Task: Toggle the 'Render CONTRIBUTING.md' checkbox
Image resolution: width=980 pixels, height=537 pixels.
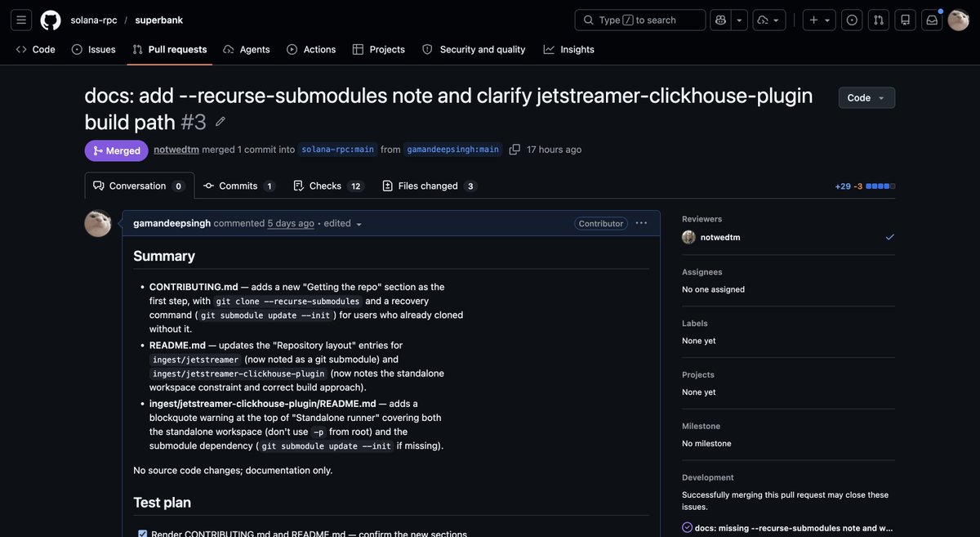Action: click(x=143, y=534)
